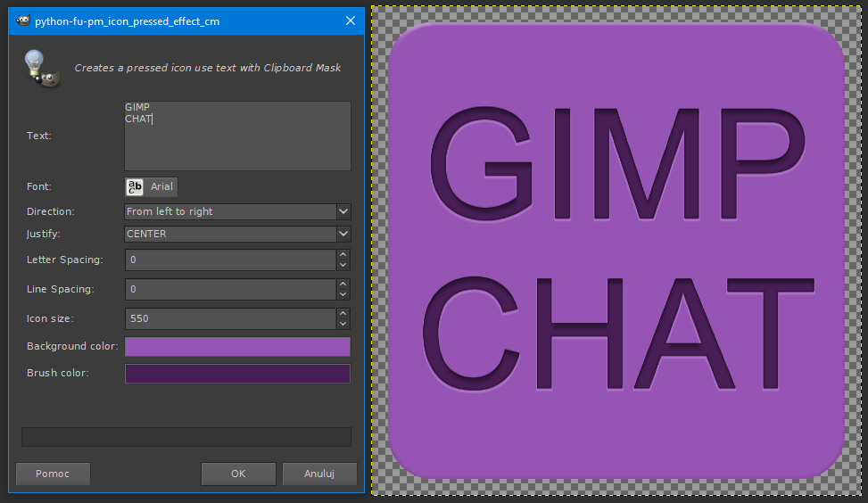Increase Letter Spacing with up arrow
868x503 pixels.
[343, 254]
